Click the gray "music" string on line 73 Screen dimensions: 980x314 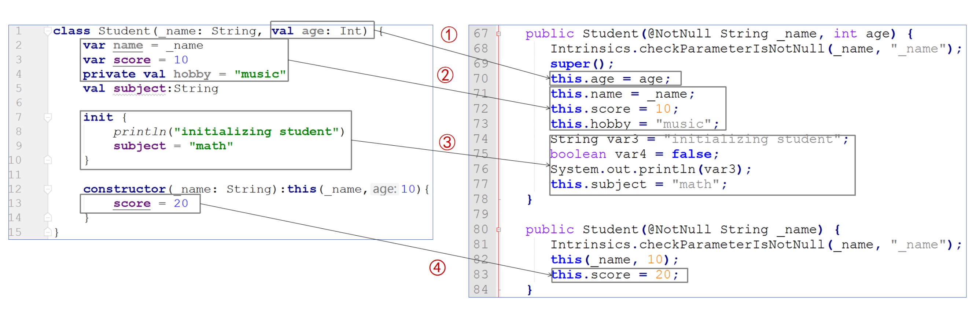tap(683, 124)
